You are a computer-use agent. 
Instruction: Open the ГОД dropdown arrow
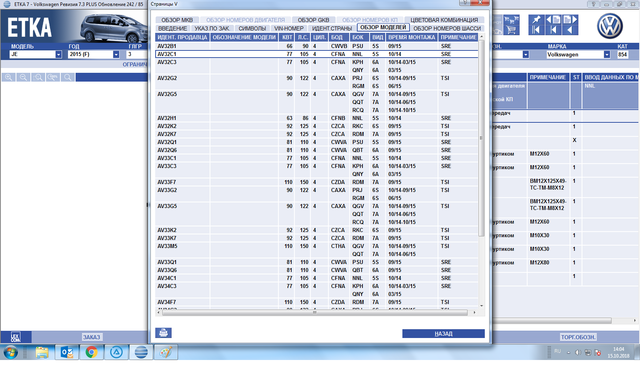click(116, 54)
